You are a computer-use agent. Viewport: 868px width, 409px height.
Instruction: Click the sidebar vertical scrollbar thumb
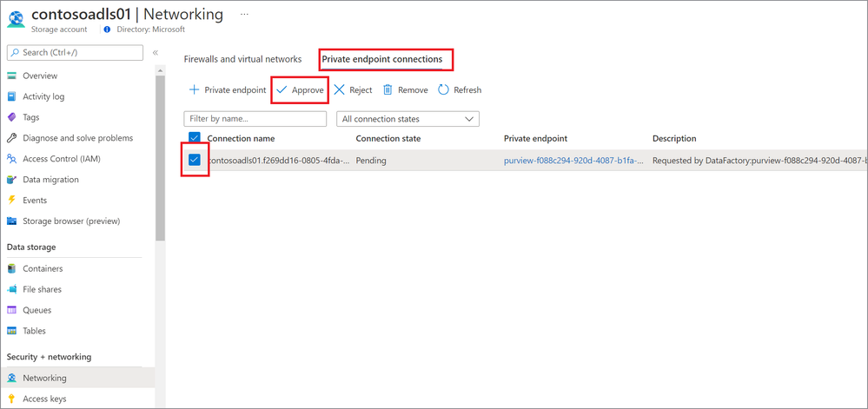(x=160, y=158)
